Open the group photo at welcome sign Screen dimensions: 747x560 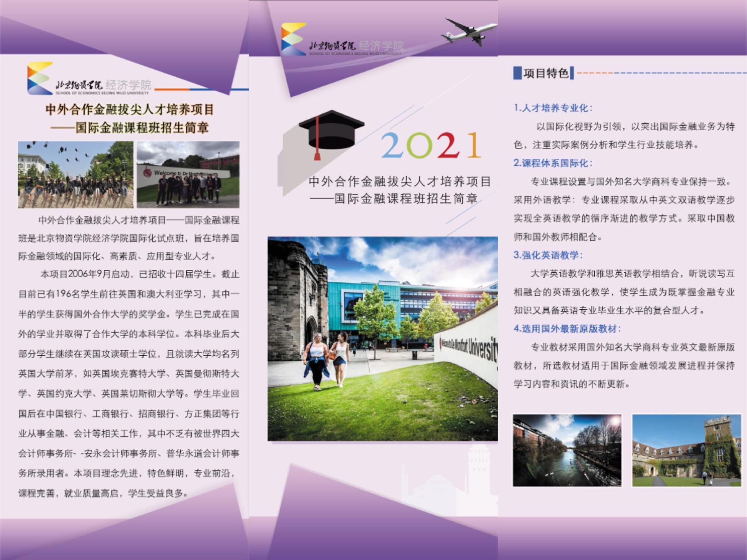click(188, 174)
